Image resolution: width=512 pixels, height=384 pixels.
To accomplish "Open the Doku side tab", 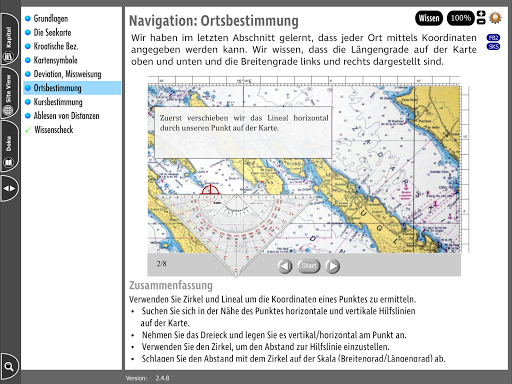I will (9, 146).
